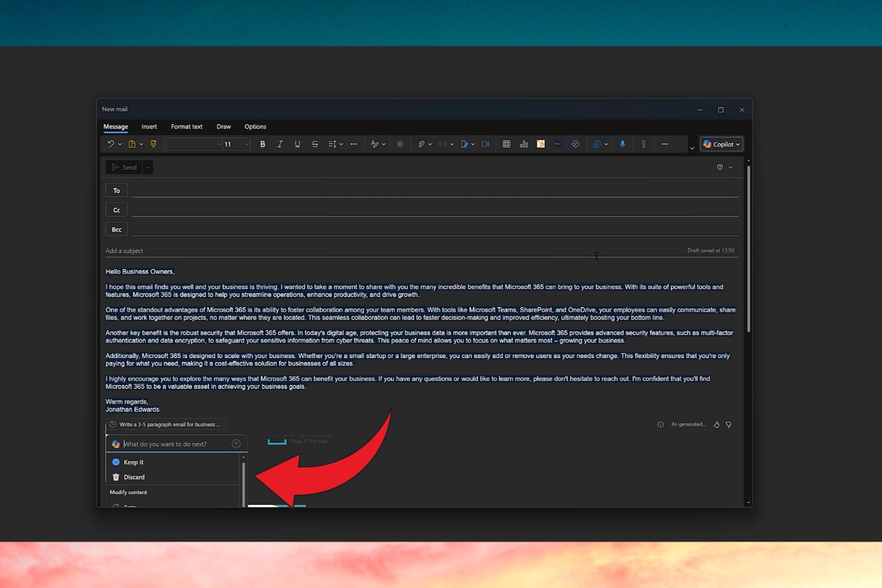Open more font options ellipsis
Screen dimensions: 882x588
[x=354, y=144]
